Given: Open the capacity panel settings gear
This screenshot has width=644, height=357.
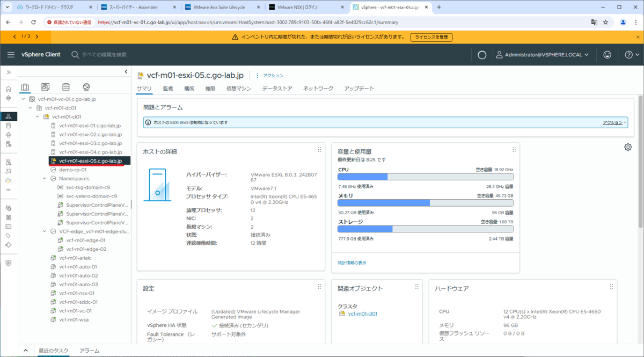Looking at the screenshot, I should point(628,147).
